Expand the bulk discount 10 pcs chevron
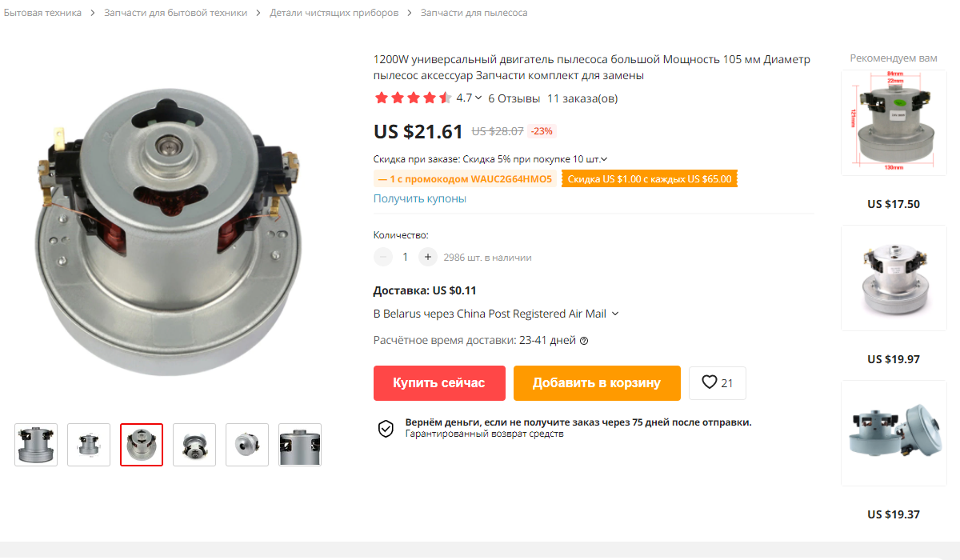Screen dimensions: 960x560 point(604,159)
